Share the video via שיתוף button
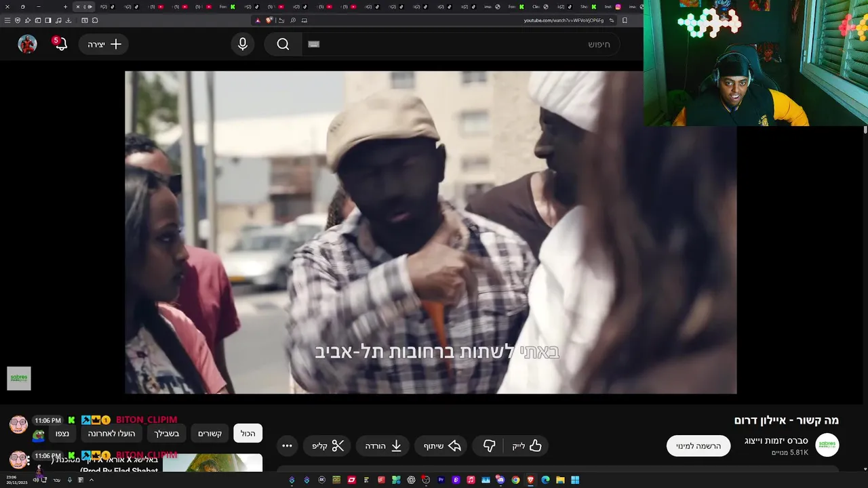This screenshot has width=868, height=488. [x=442, y=445]
